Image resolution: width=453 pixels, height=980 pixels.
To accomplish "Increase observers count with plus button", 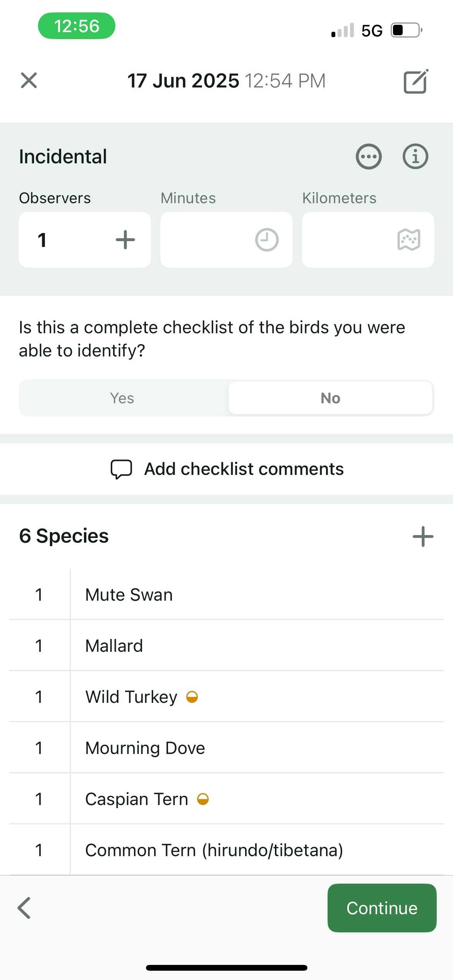I will [125, 240].
